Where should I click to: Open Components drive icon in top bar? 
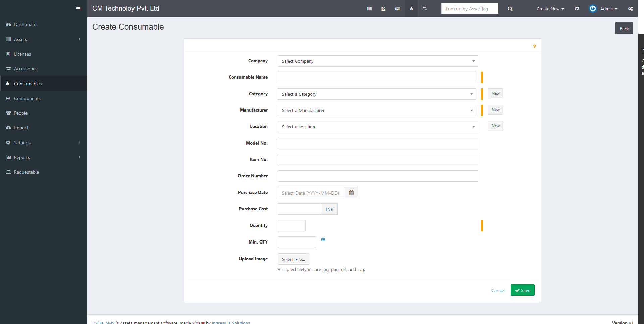click(x=424, y=9)
